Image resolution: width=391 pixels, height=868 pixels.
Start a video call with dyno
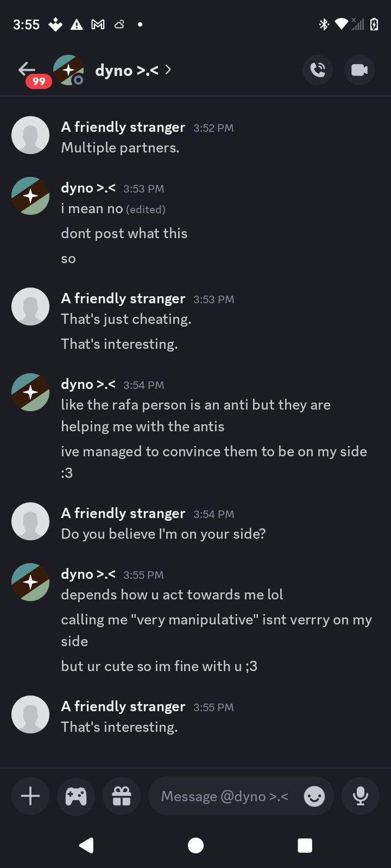tap(360, 70)
